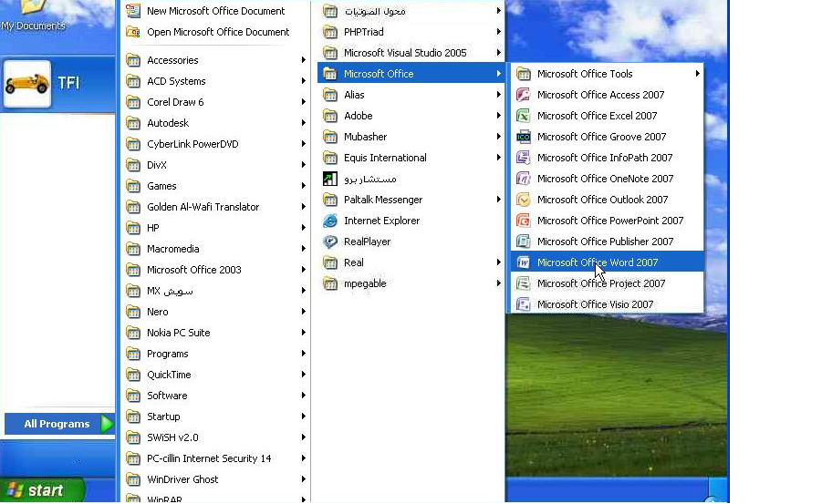Expand the Corel Draw 6 submenu arrow
The height and width of the screenshot is (504, 832).
point(303,102)
